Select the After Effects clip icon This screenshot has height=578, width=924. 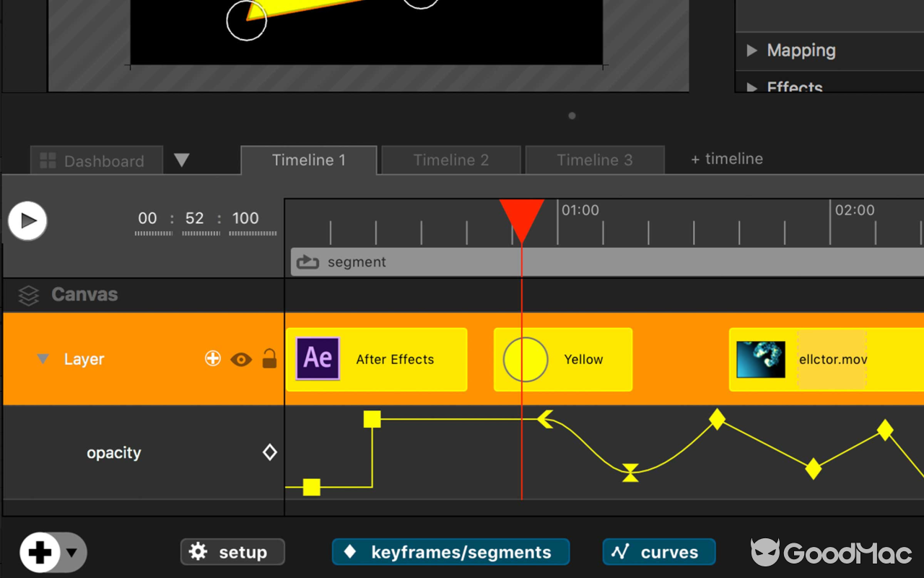pyautogui.click(x=318, y=359)
